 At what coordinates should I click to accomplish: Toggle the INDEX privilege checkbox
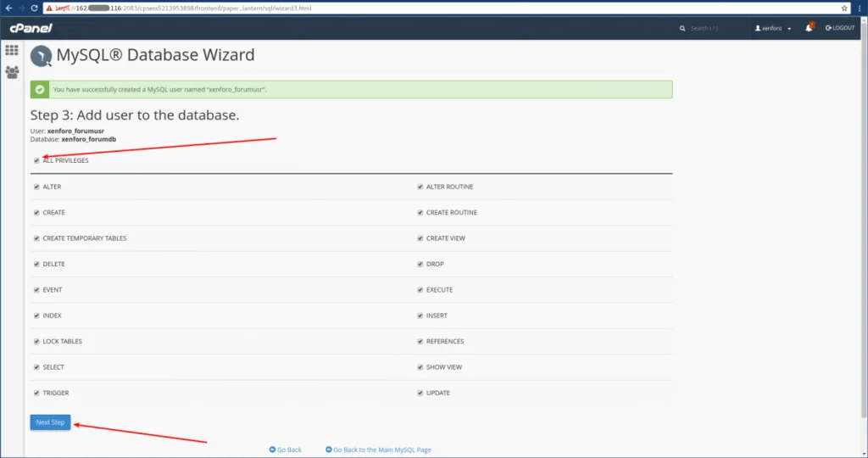[x=36, y=316]
